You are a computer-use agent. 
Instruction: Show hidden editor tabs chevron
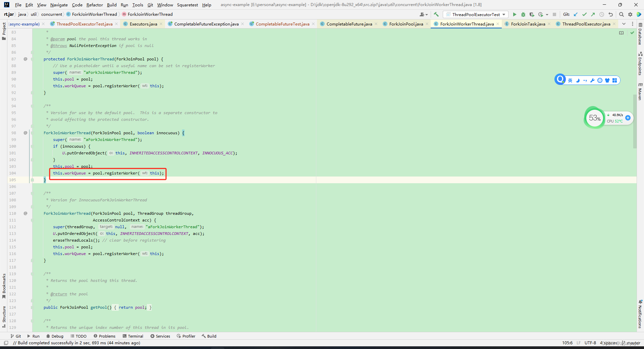(x=624, y=24)
